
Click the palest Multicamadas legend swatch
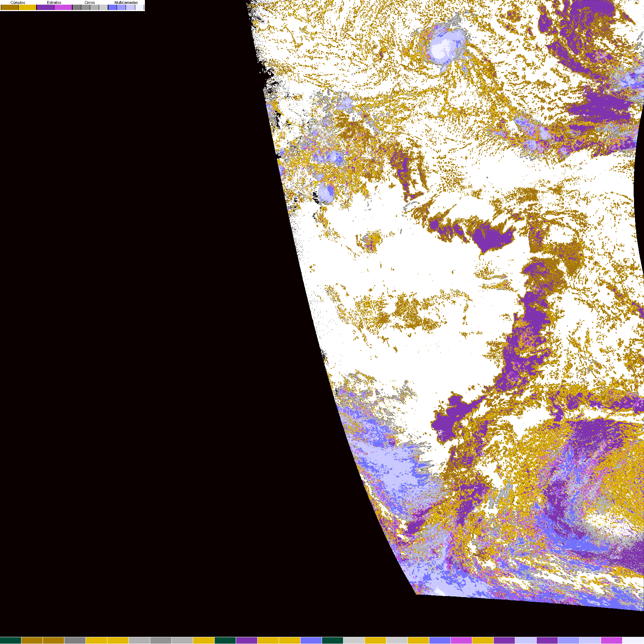point(140,7)
